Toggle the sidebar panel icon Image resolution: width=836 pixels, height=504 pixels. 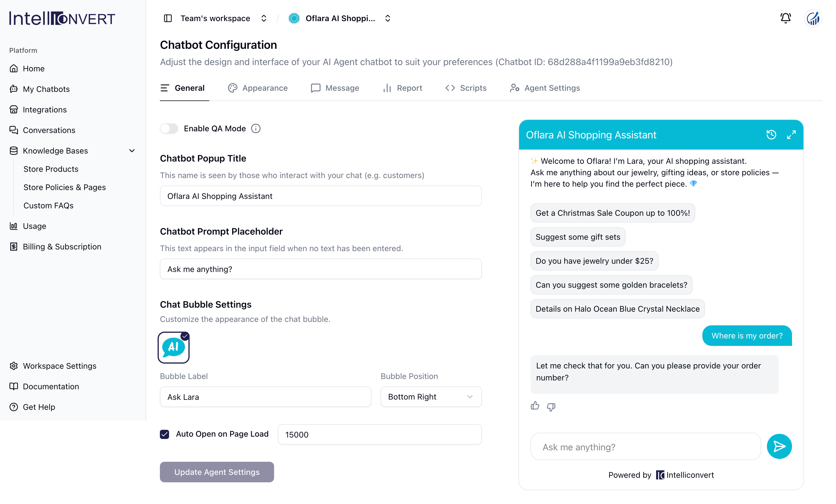click(x=168, y=18)
